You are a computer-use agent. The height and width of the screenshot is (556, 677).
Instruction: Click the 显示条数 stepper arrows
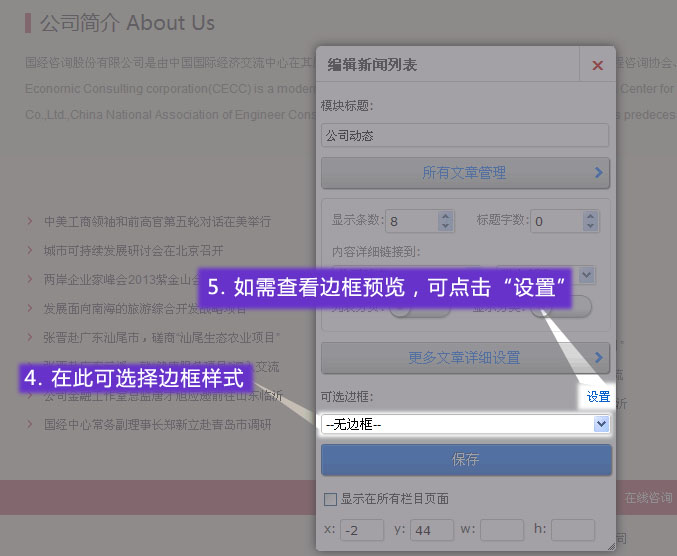pos(446,221)
